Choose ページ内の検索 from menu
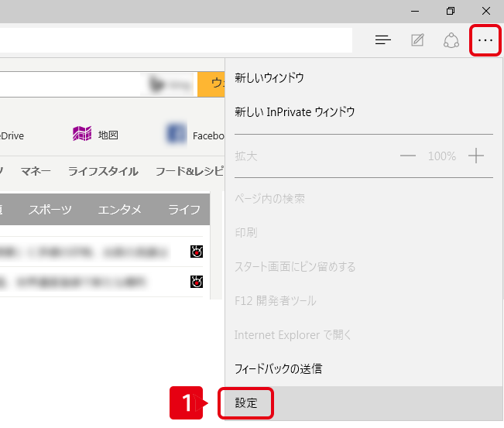504x428 pixels. (364, 199)
